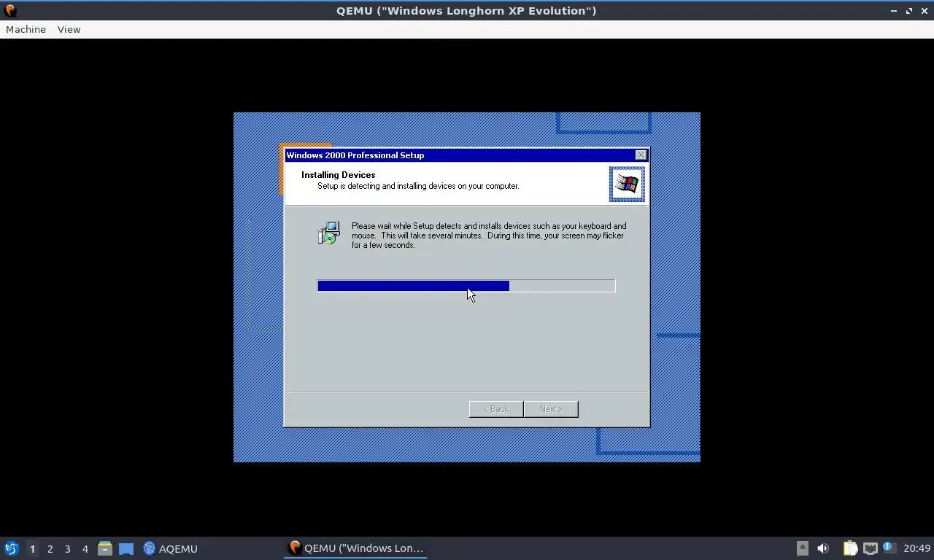Open the volume control tray icon
The image size is (934, 560).
tap(823, 548)
